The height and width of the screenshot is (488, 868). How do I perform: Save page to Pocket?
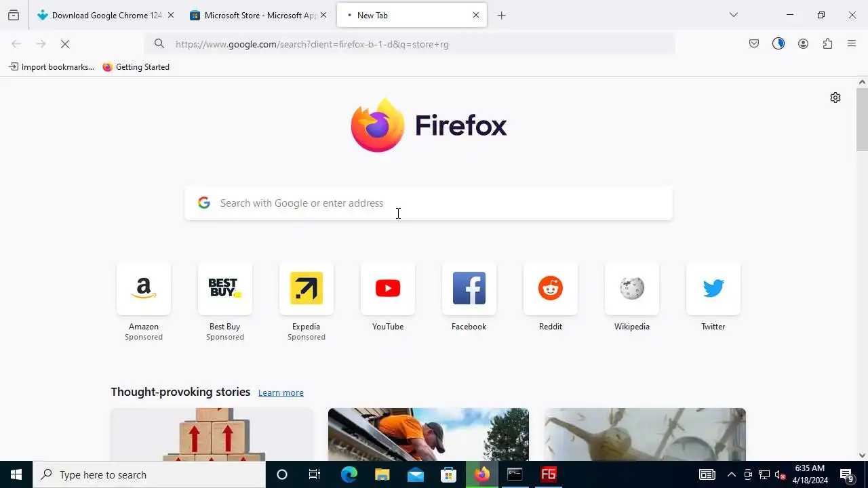(x=754, y=44)
